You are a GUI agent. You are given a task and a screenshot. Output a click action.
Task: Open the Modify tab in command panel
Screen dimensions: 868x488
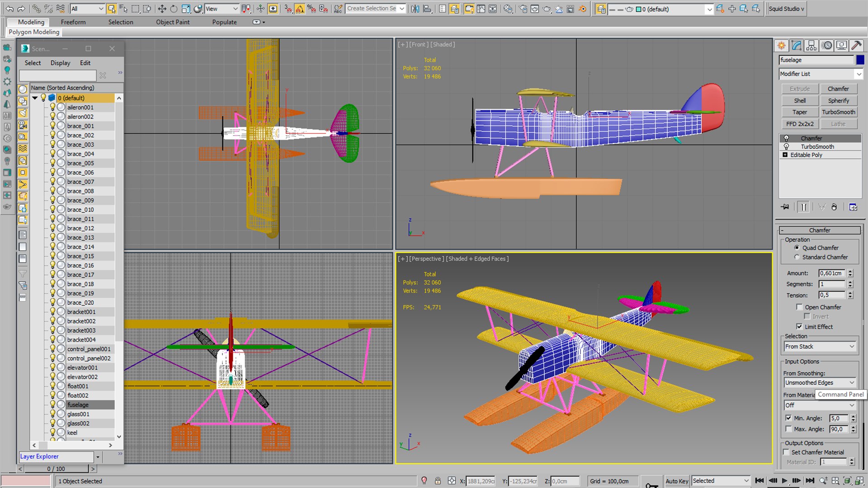click(797, 45)
